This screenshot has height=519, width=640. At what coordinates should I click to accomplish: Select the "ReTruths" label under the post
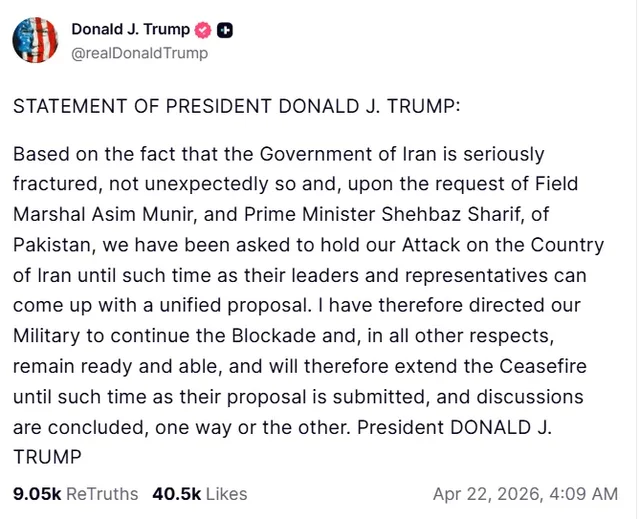102,494
